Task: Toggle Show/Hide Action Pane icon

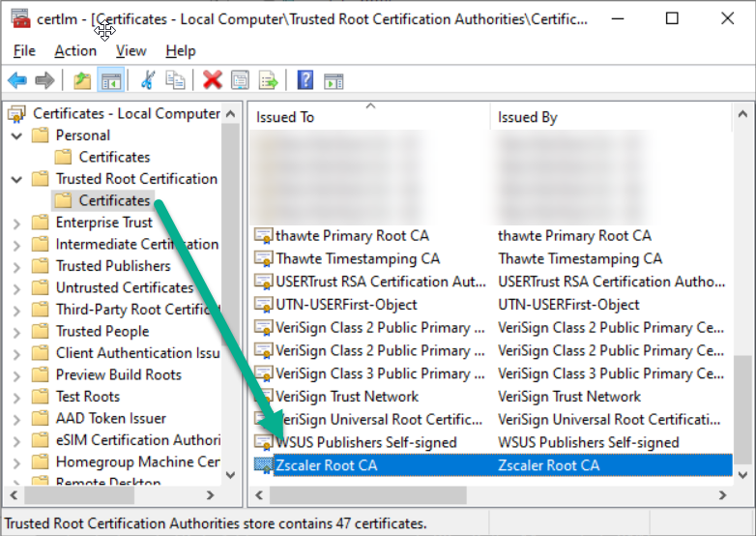Action: click(334, 81)
